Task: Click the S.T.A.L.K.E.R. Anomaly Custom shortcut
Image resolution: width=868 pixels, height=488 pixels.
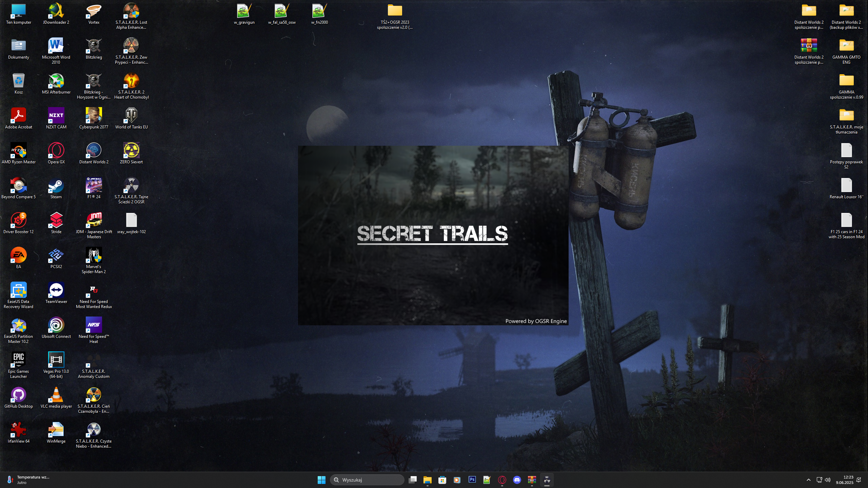Action: coord(94,365)
